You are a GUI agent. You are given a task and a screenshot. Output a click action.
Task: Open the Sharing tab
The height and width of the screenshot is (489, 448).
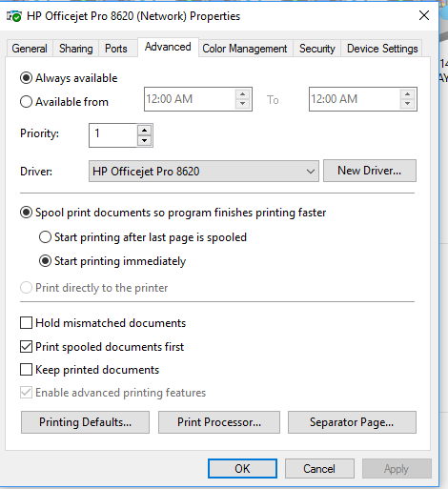point(75,49)
